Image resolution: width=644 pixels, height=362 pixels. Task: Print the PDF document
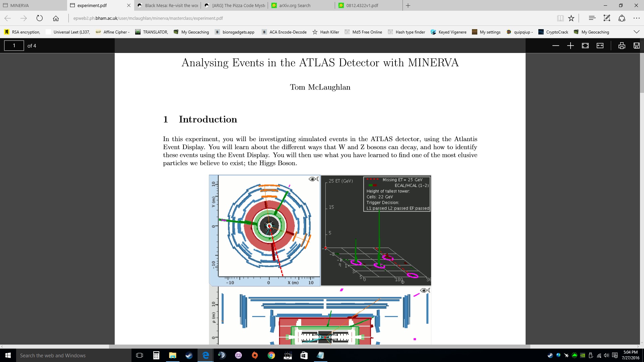[x=622, y=46]
